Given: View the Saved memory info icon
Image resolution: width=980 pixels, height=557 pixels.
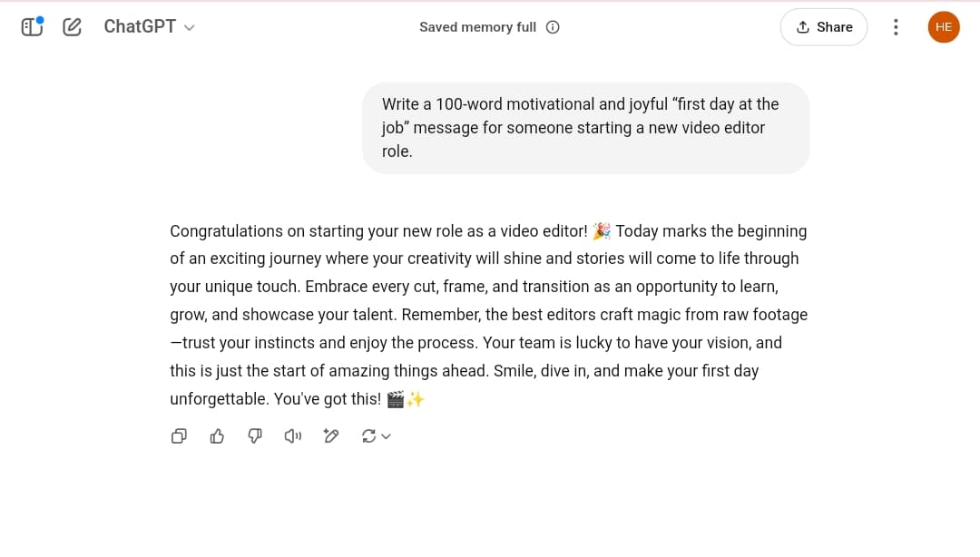Looking at the screenshot, I should point(553,27).
